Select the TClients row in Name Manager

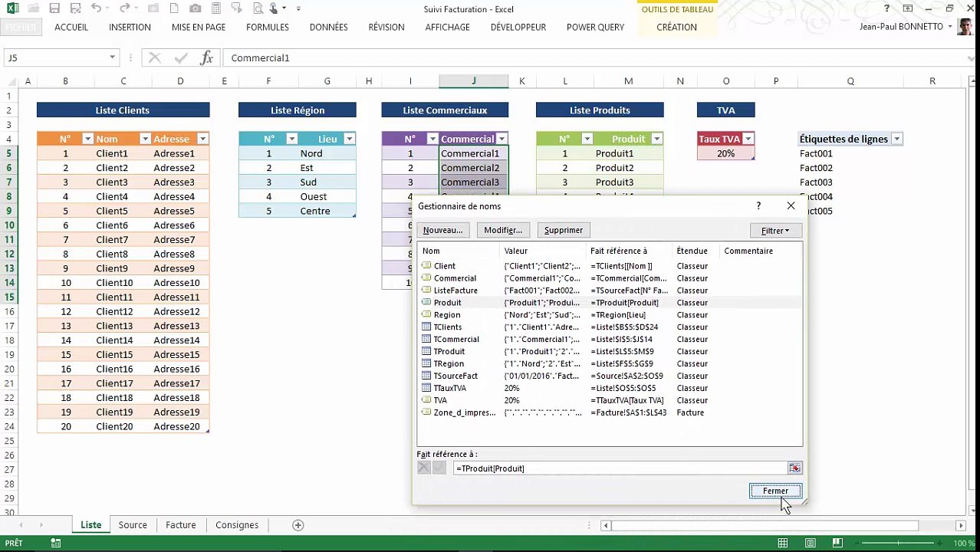click(x=610, y=327)
